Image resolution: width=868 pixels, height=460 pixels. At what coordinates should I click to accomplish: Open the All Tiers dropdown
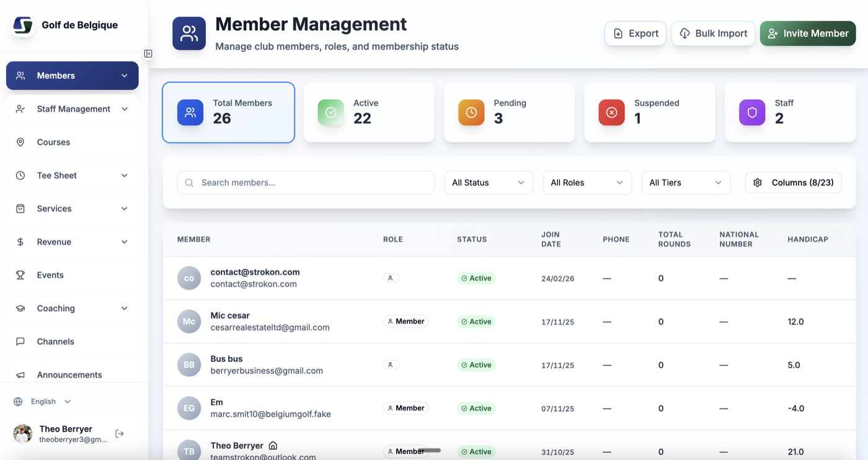click(x=686, y=183)
